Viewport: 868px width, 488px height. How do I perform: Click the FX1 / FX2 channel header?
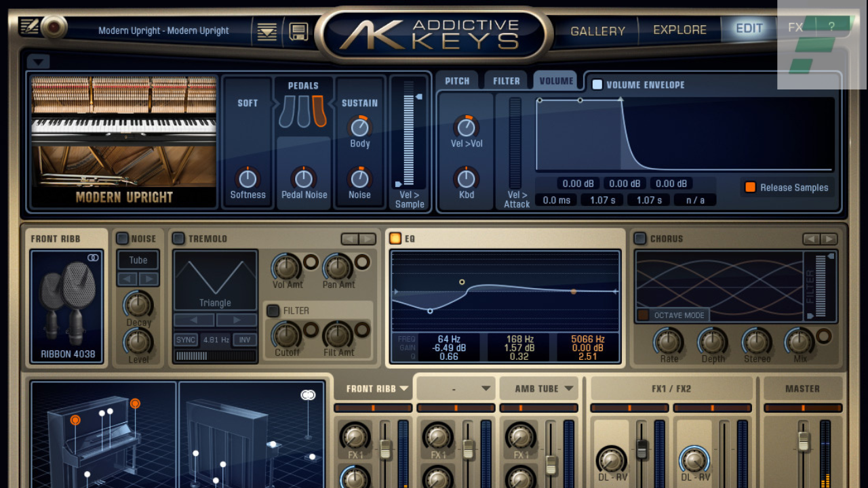(671, 388)
